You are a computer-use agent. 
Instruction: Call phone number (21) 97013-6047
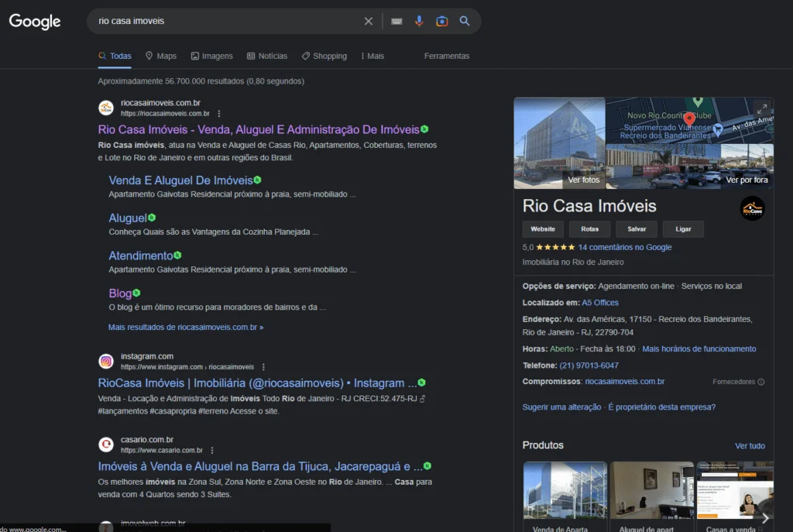[589, 365]
